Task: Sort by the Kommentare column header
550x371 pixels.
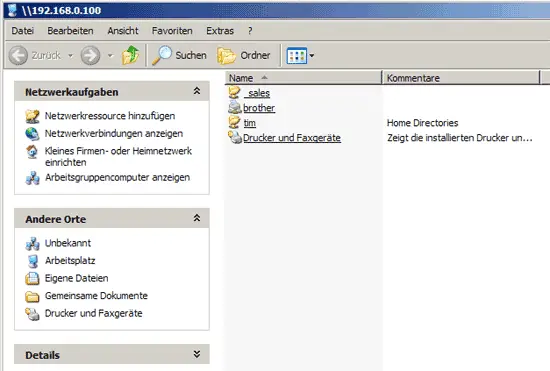Action: [x=461, y=78]
